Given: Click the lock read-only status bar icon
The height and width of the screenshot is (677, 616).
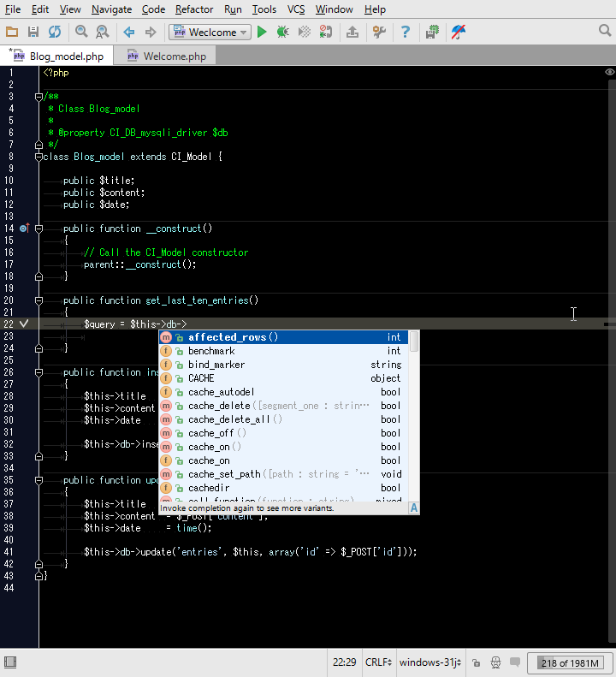Looking at the screenshot, I should (476, 662).
